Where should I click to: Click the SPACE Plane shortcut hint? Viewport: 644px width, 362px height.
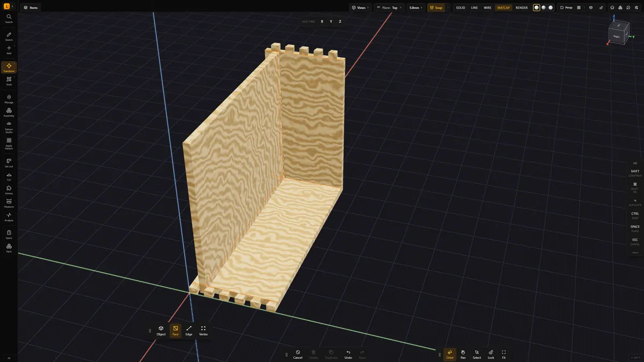635,228
